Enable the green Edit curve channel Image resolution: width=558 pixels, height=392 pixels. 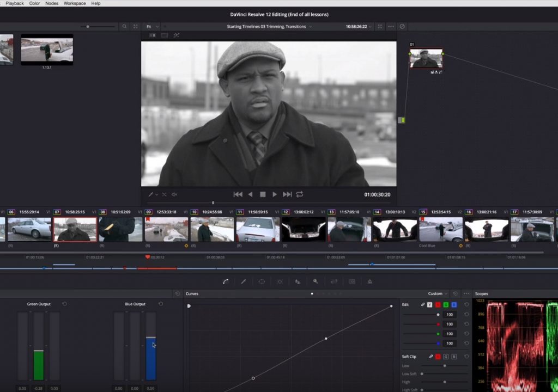point(446,304)
